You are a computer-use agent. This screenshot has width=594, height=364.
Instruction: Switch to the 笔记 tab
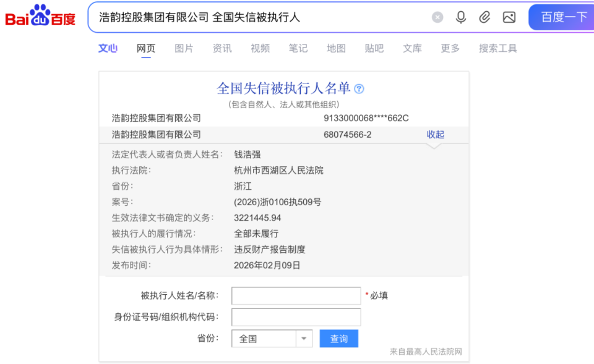(298, 48)
